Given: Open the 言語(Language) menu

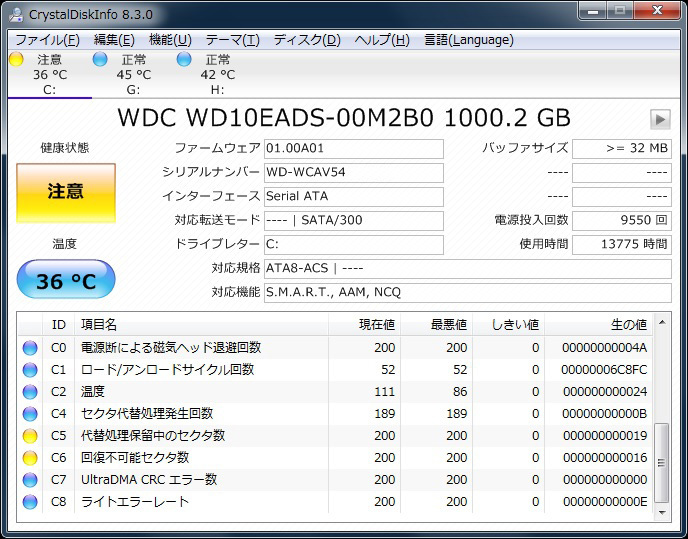Looking at the screenshot, I should point(469,40).
